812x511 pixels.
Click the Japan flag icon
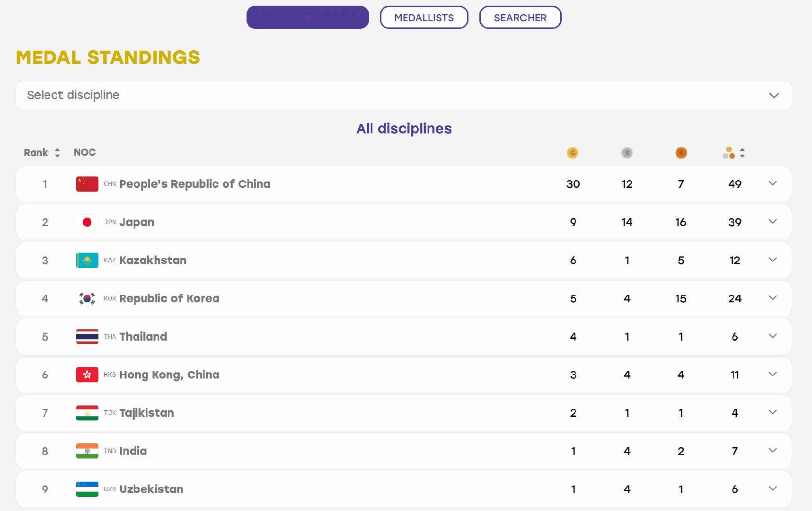click(x=87, y=222)
